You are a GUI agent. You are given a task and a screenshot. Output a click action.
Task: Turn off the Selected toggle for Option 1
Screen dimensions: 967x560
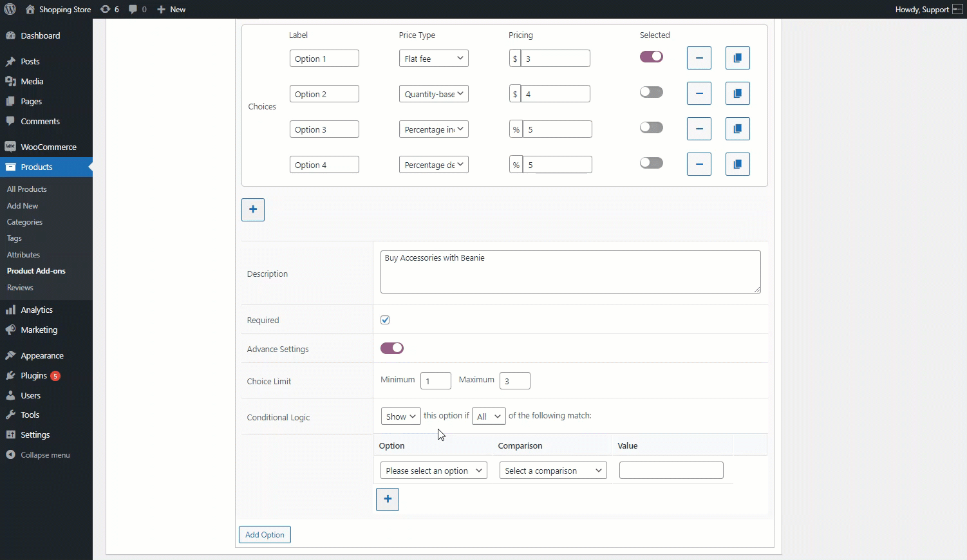[652, 57]
